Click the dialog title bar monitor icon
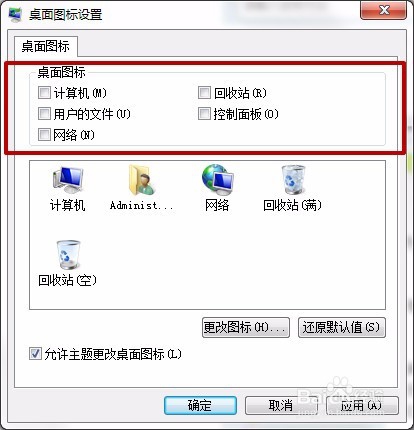Viewport: 414px width, 430px height. coord(15,15)
